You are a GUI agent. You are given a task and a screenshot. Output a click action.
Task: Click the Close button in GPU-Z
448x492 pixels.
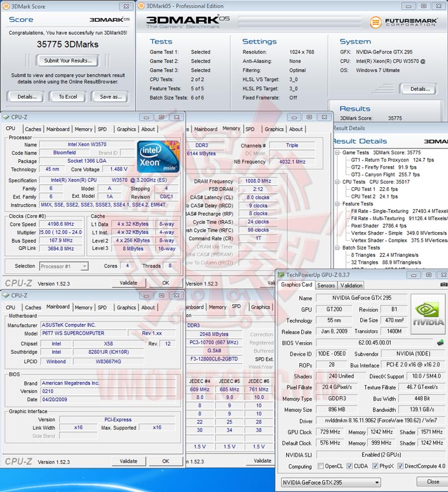432,481
